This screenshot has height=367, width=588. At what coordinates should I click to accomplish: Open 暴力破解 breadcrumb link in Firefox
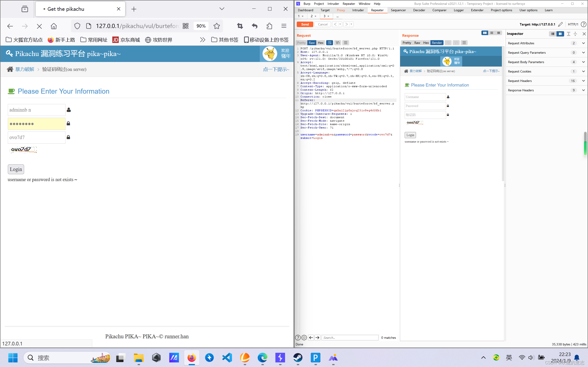click(x=25, y=69)
